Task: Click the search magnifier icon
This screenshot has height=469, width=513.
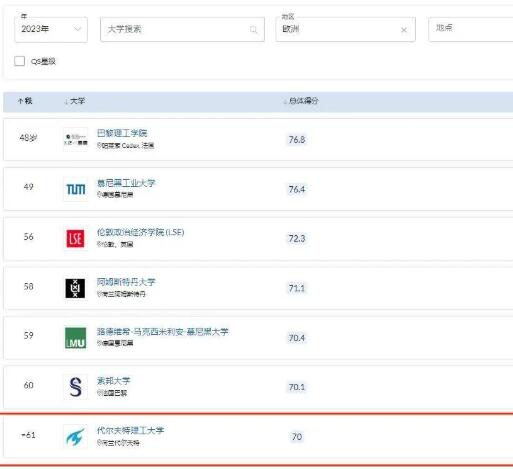Action: tap(254, 30)
